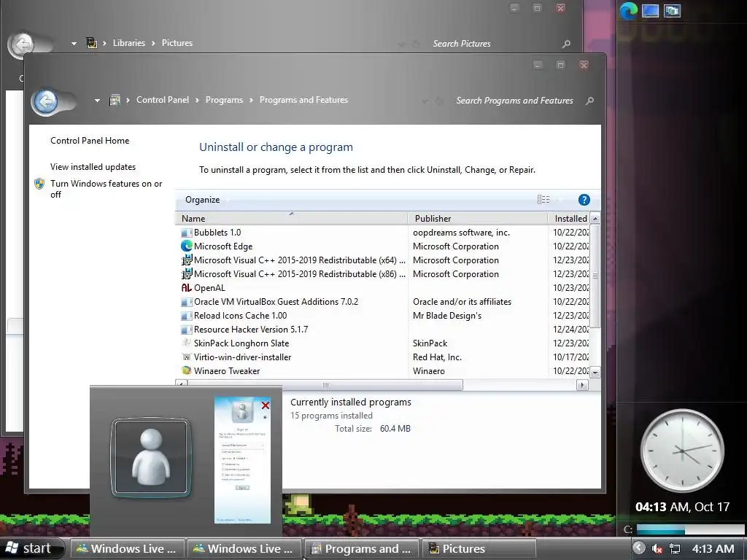Select Resource Hacker Version 5.1.7 row
Screen dimensions: 747x560
(x=384, y=329)
